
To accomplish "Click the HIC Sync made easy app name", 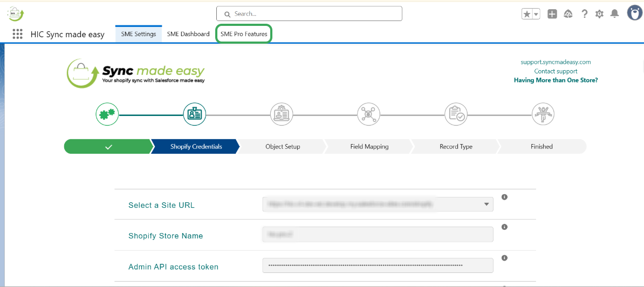I will 67,35.
